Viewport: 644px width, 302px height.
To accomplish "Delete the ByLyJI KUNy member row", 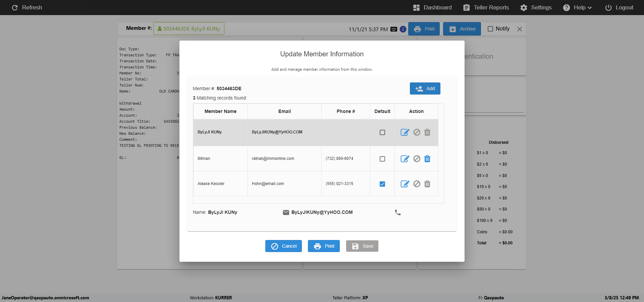I will pyautogui.click(x=427, y=132).
